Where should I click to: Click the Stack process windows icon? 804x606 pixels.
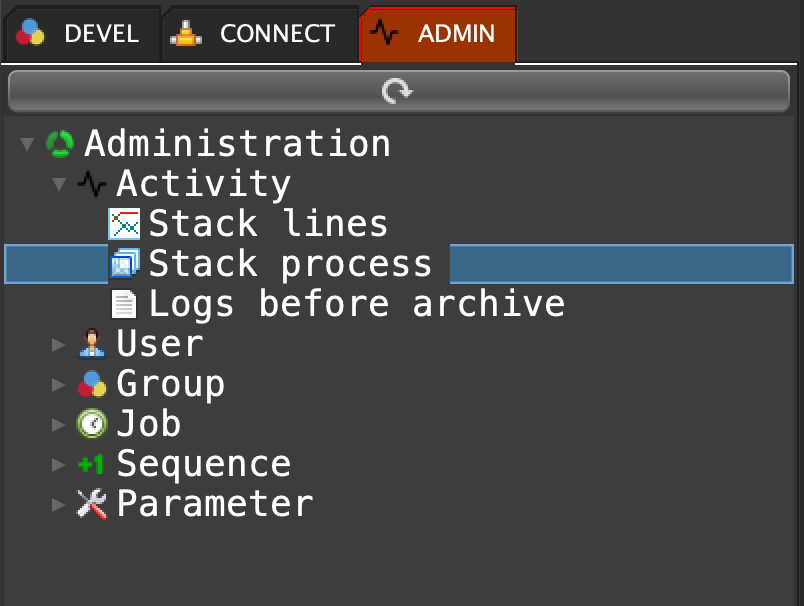(x=124, y=264)
